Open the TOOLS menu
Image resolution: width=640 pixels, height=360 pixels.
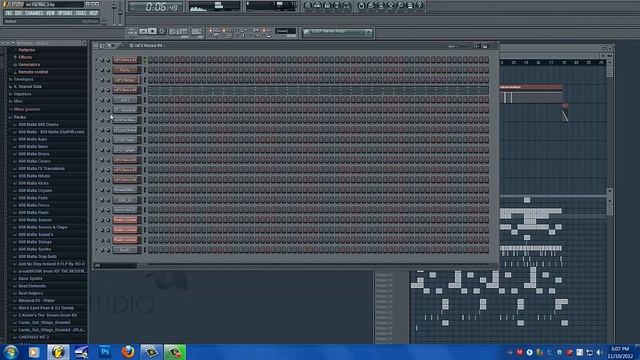[81, 13]
